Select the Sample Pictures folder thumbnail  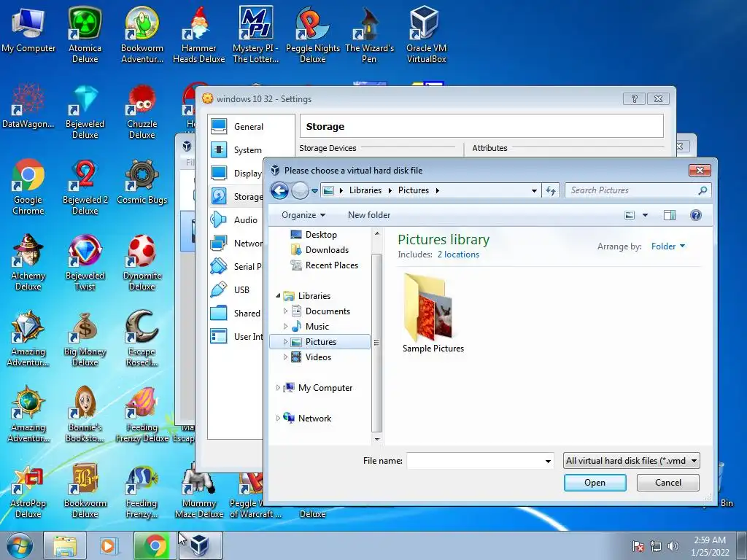pyautogui.click(x=433, y=313)
